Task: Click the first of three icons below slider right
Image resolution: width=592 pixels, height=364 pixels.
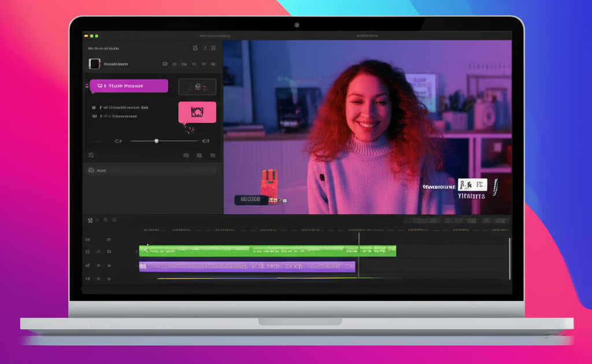Action: (x=186, y=155)
